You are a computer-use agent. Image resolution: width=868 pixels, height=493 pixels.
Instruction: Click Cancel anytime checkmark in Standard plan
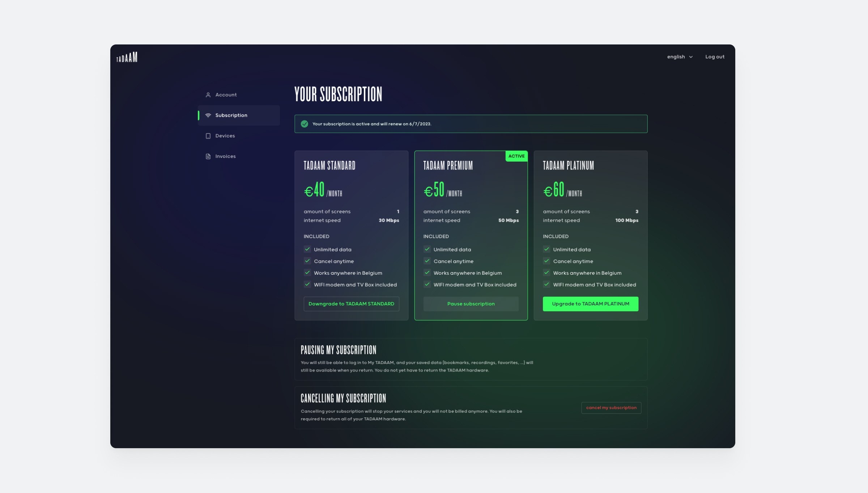click(x=307, y=261)
